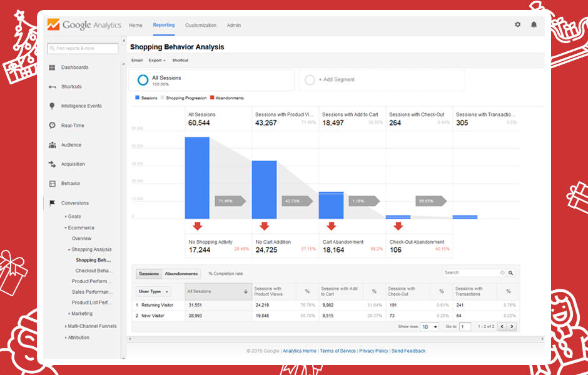
Task: Open the Customization tab
Action: [201, 26]
